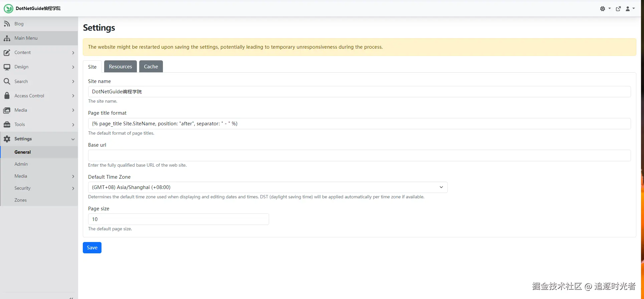
Task: Click the Content edit icon
Action: click(7, 53)
